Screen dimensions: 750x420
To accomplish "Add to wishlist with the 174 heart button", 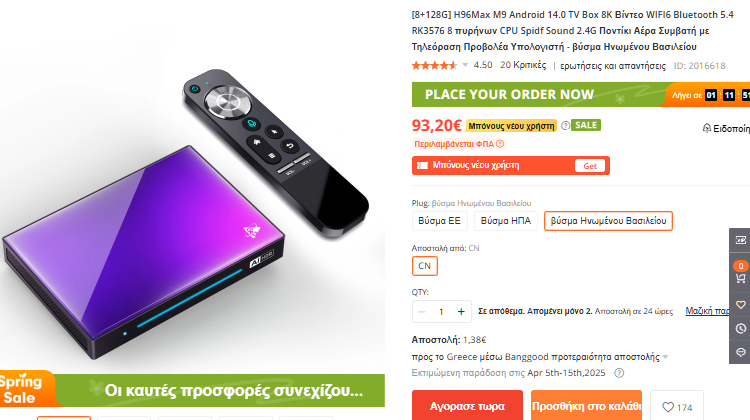I will point(677,407).
